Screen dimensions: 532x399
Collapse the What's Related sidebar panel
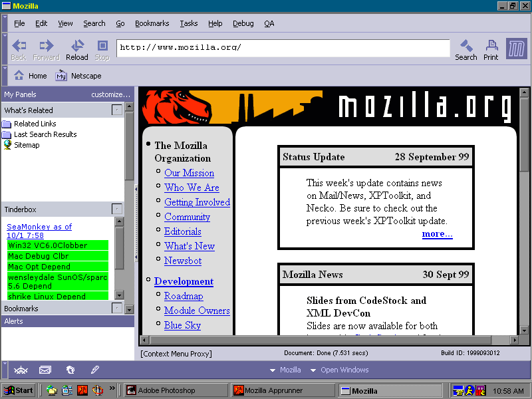pyautogui.click(x=118, y=110)
